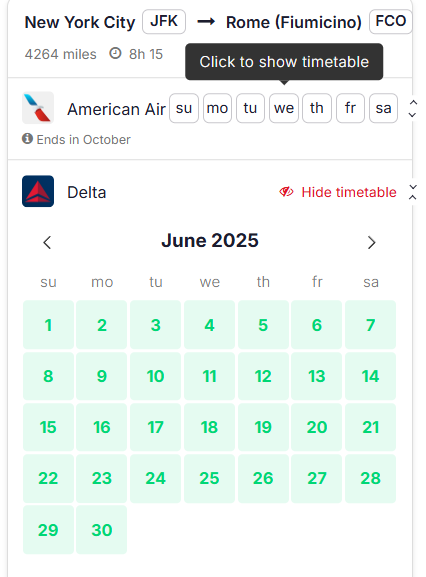
Task: Toggle the Saturday (sa) day for American Air
Action: 383,108
